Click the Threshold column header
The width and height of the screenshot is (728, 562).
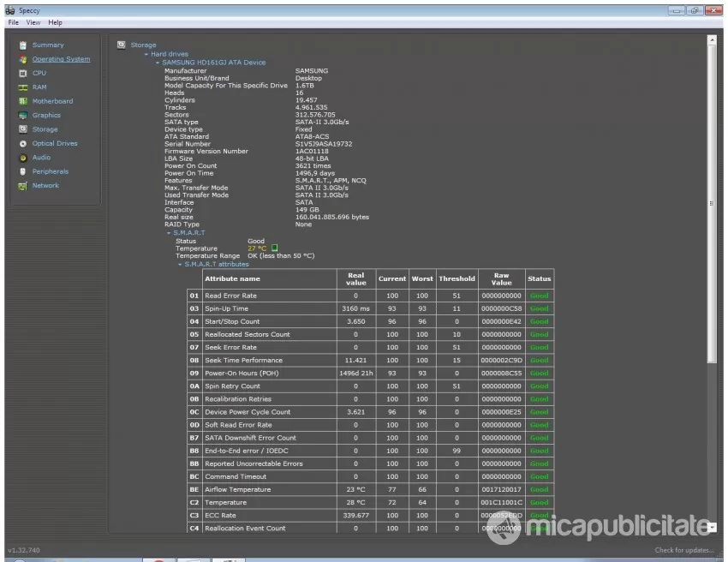pyautogui.click(x=456, y=278)
